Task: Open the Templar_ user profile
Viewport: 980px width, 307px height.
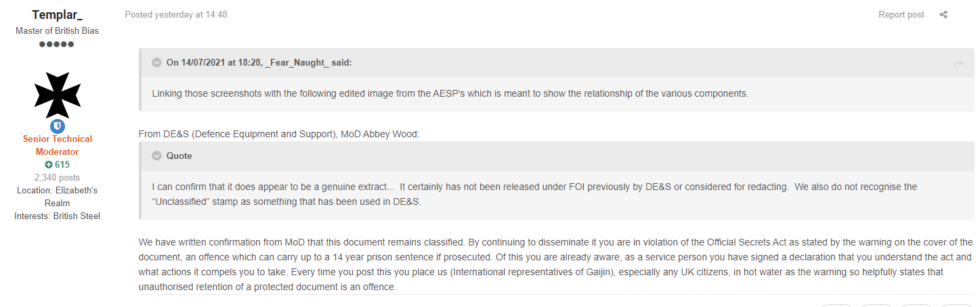Action: pyautogui.click(x=57, y=15)
